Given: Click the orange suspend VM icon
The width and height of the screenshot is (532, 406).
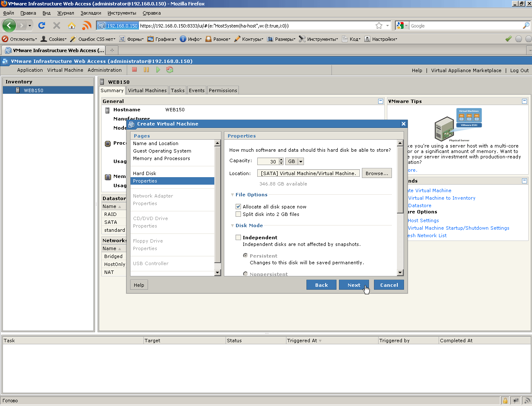Looking at the screenshot, I should [146, 70].
